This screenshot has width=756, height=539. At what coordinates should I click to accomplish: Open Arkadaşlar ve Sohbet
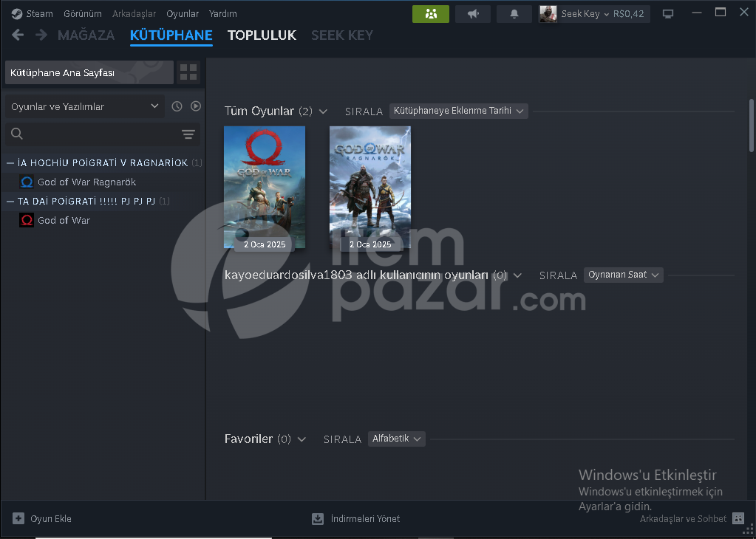(x=683, y=519)
